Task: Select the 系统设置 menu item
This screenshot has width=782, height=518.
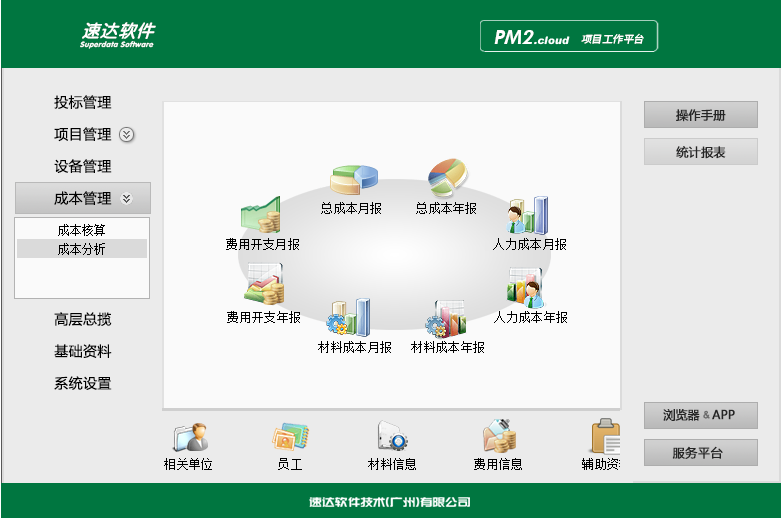Action: [x=83, y=383]
